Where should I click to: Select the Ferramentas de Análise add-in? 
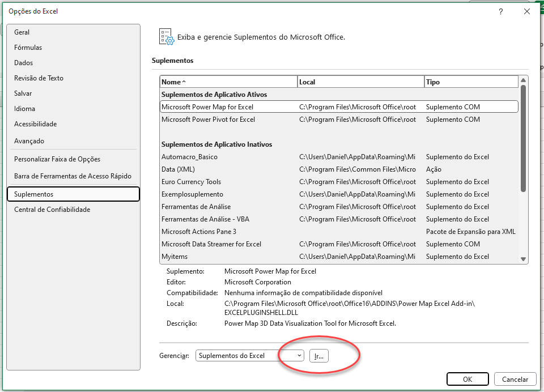point(339,207)
